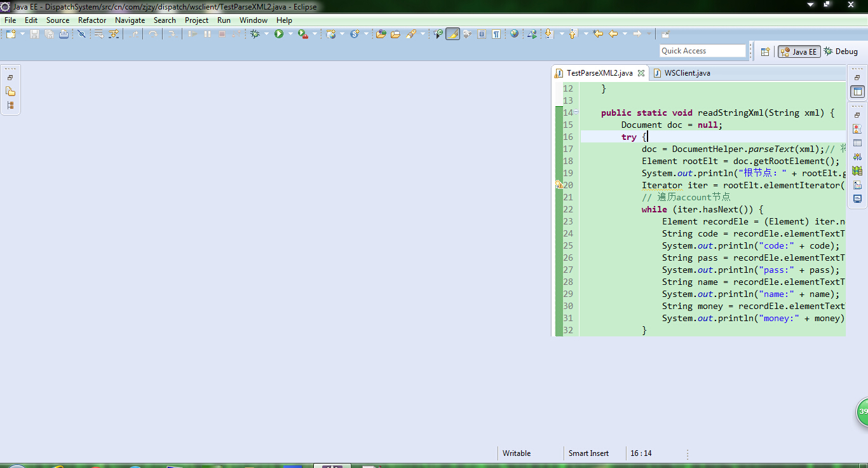Switch to the Debug perspective
Viewport: 868px width, 468px height.
pos(841,52)
